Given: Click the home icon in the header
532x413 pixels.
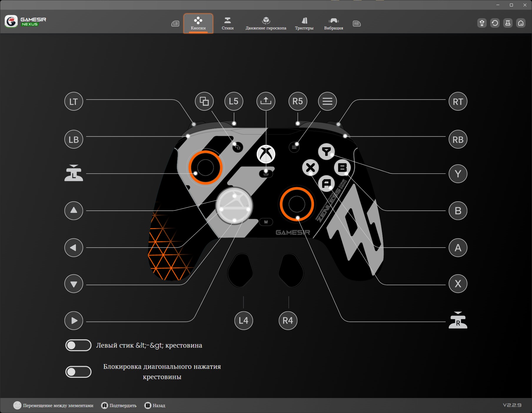Looking at the screenshot, I should 521,23.
